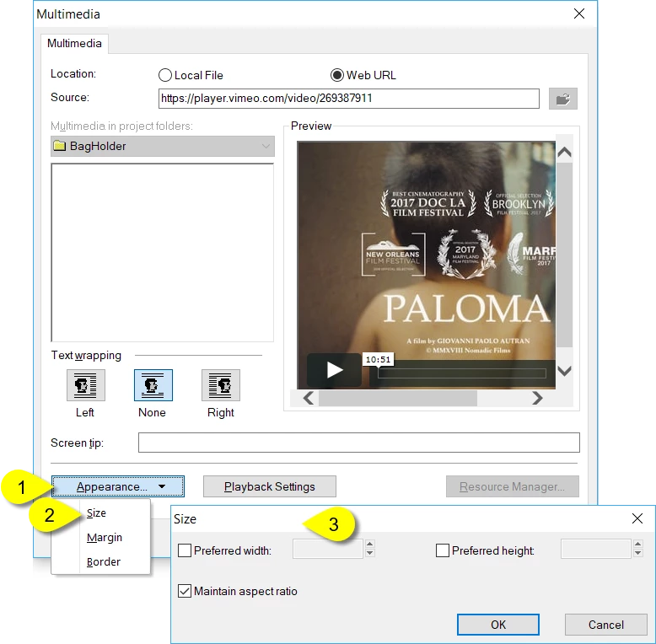656x644 pixels.
Task: Click the multimedia files list box
Action: point(163,253)
